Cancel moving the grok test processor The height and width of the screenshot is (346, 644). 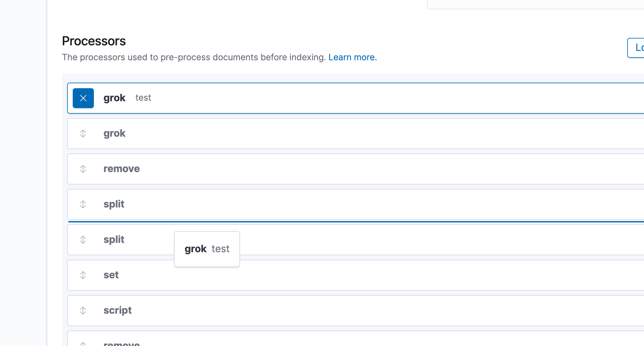(83, 98)
